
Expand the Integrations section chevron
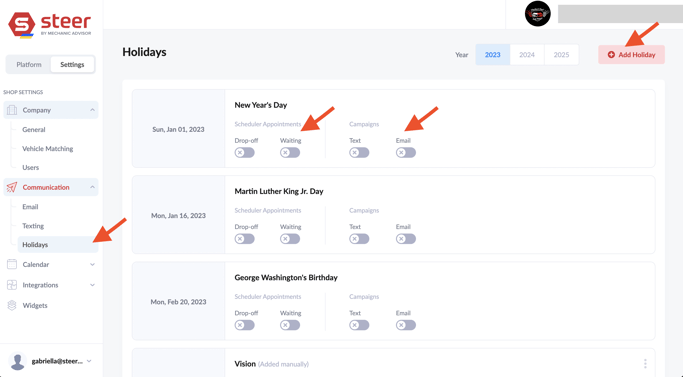click(92, 285)
